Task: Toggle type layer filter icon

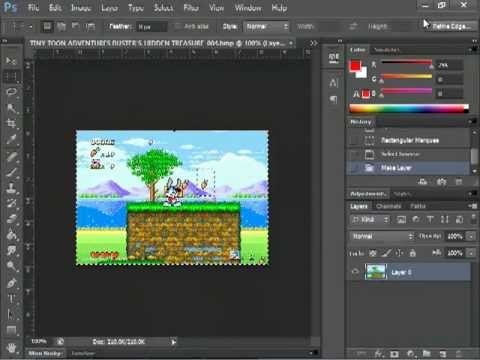Action: pyautogui.click(x=430, y=219)
